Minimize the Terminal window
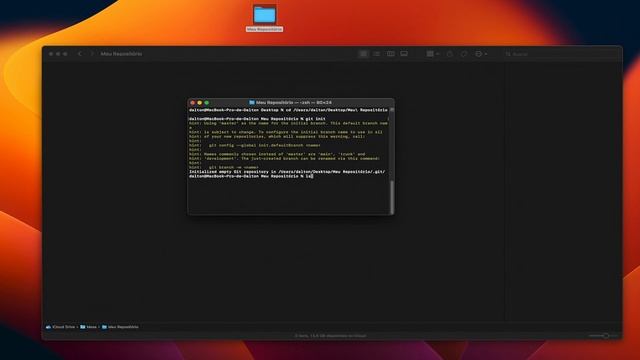The width and height of the screenshot is (640, 360). [200, 103]
